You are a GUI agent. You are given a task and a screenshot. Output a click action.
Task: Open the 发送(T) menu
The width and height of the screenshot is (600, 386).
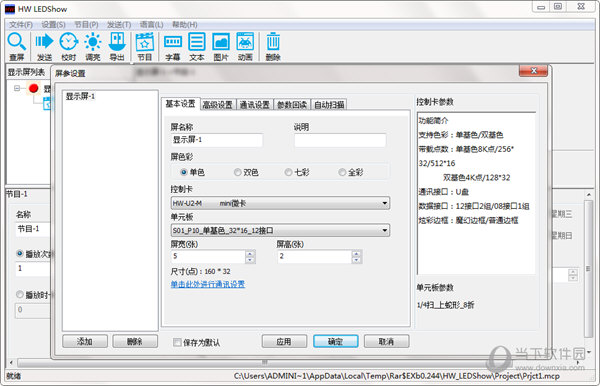click(x=119, y=25)
